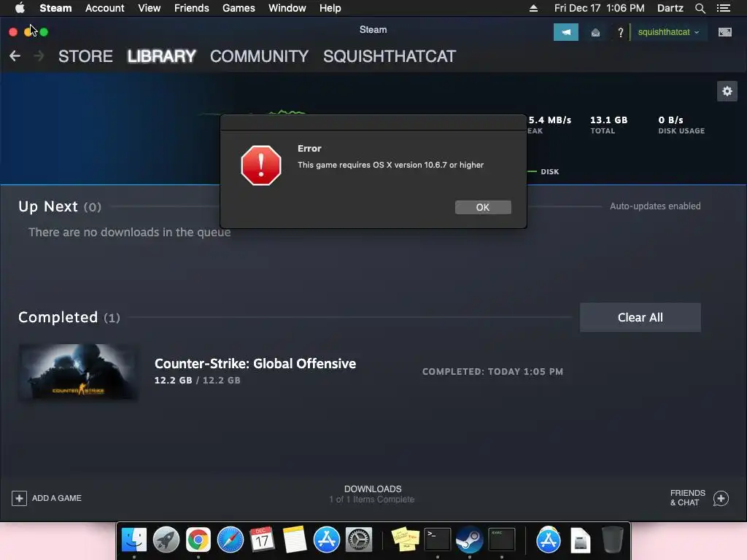Dismiss the error dialog with OK
This screenshot has width=747, height=560.
point(483,207)
